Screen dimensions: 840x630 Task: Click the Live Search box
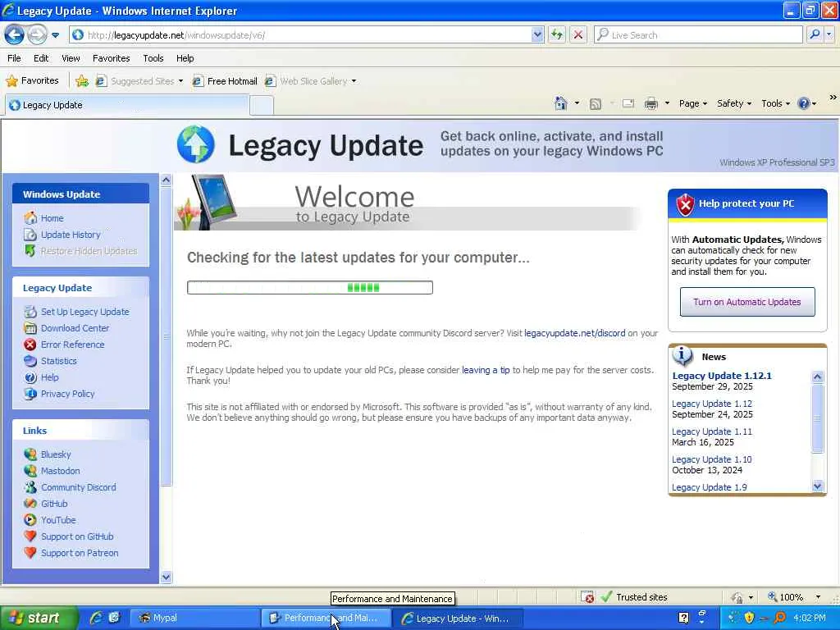pos(698,35)
